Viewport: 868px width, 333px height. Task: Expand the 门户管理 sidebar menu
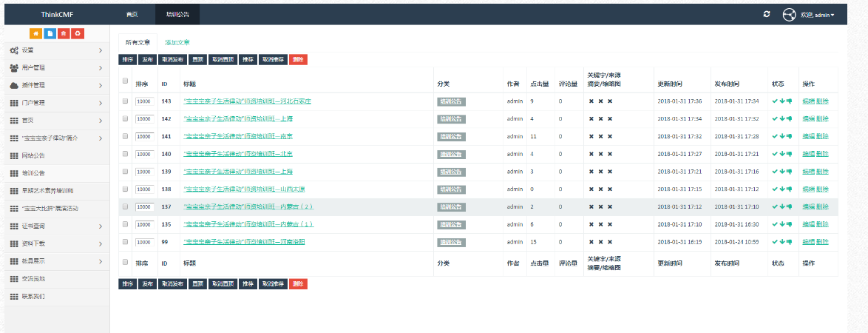(55, 102)
